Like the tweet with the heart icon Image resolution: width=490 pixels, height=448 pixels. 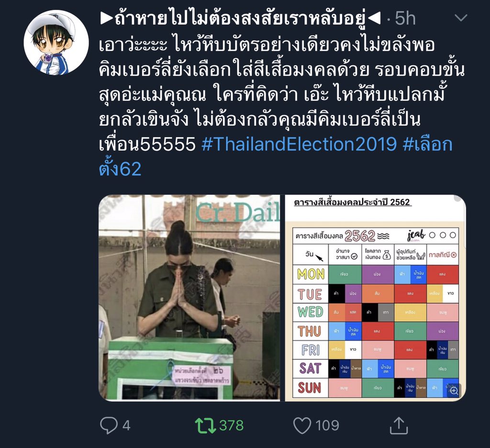point(302,426)
